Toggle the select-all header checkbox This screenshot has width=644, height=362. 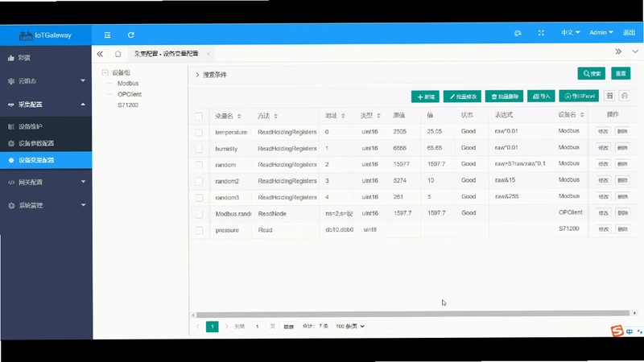[x=199, y=117]
